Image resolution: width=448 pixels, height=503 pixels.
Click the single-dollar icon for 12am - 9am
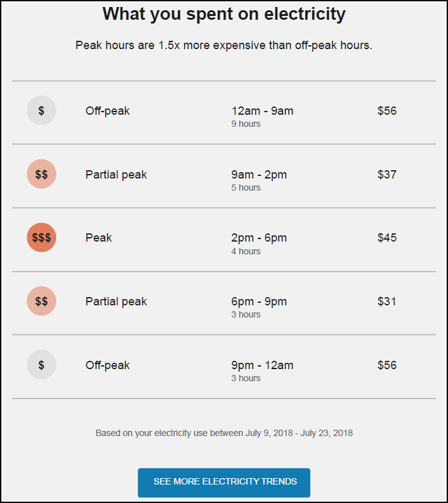click(41, 110)
